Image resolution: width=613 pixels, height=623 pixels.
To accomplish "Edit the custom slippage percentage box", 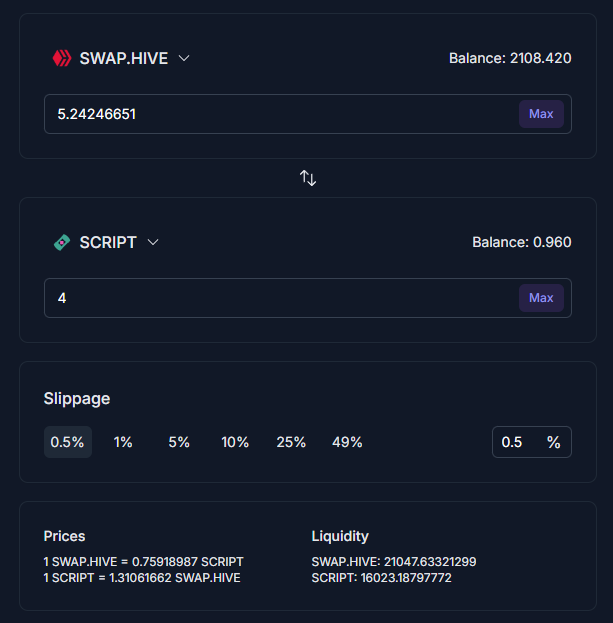I will pyautogui.click(x=517, y=442).
